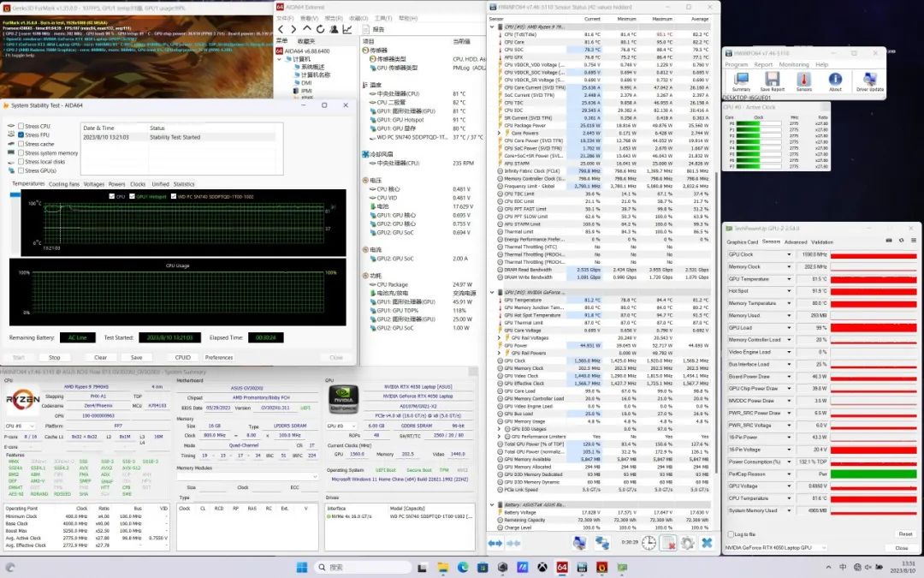Click the Driver Update icon
The height and width of the screenshot is (578, 924).
pos(870,80)
